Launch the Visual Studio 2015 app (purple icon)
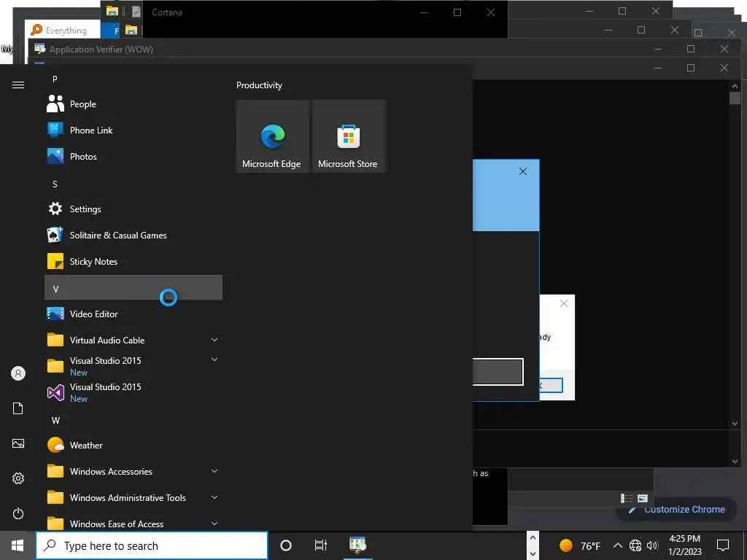Viewport: 747px width, 560px height. (133, 392)
